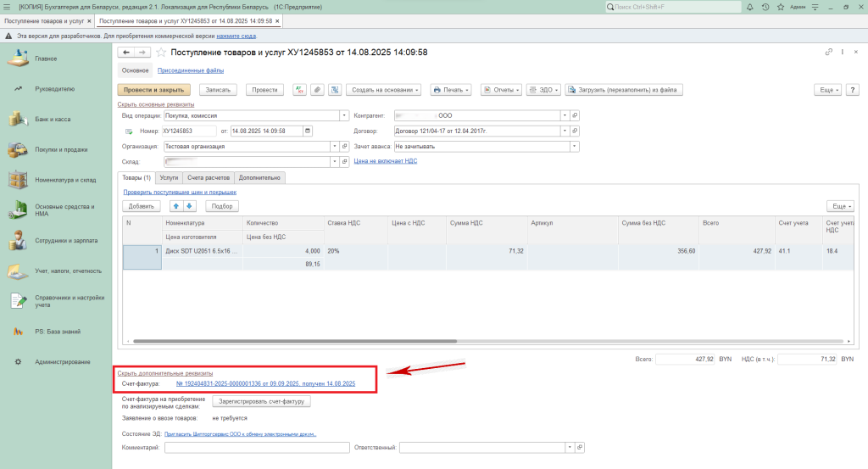
Task: Click the notifications bell icon
Action: pyautogui.click(x=750, y=7)
